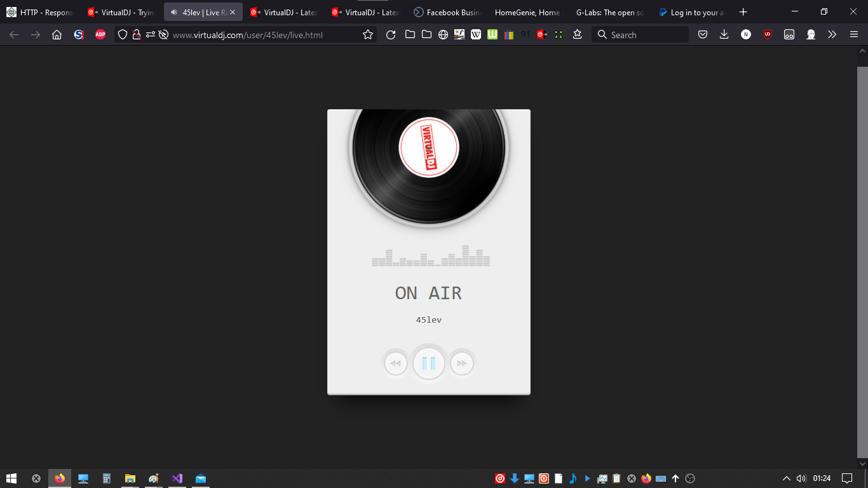Show more toolbar tools overflow

pos(832,35)
